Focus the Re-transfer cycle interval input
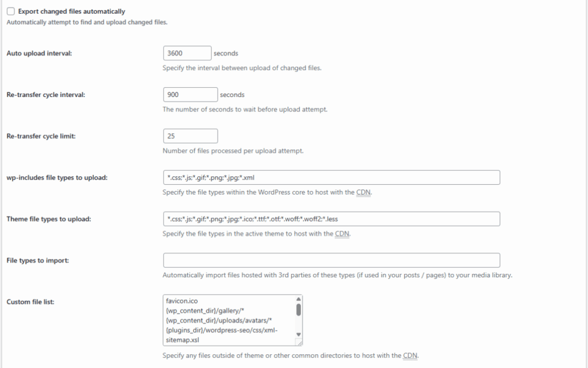The height and width of the screenshot is (368, 588). point(190,95)
